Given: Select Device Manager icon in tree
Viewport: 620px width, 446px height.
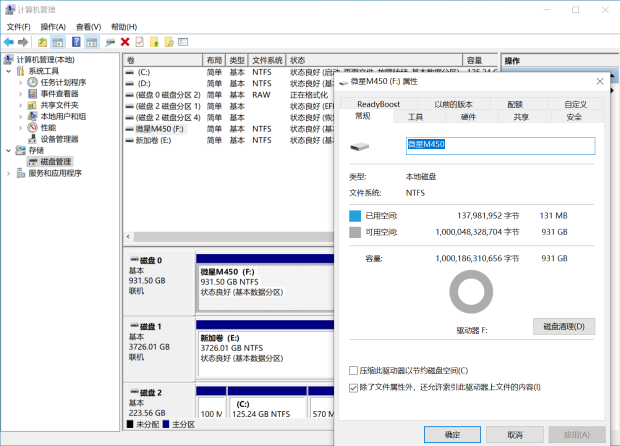Looking at the screenshot, I should (x=32, y=139).
